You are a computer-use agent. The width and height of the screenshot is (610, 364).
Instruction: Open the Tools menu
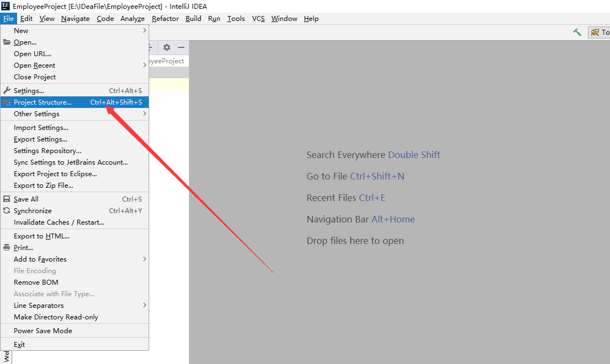point(236,18)
